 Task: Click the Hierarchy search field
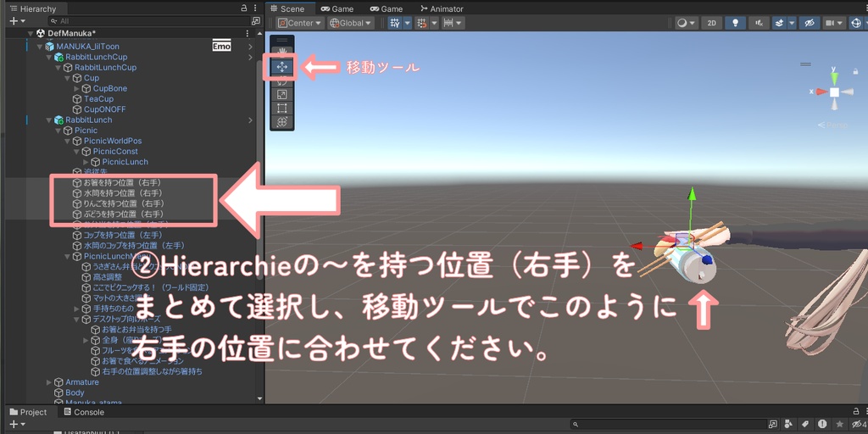pyautogui.click(x=148, y=21)
